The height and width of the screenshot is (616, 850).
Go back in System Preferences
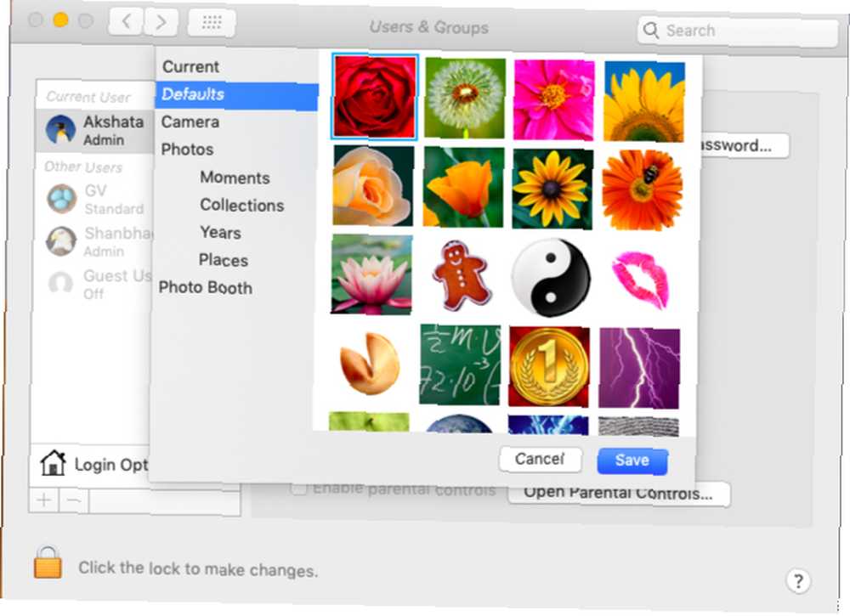click(x=126, y=22)
